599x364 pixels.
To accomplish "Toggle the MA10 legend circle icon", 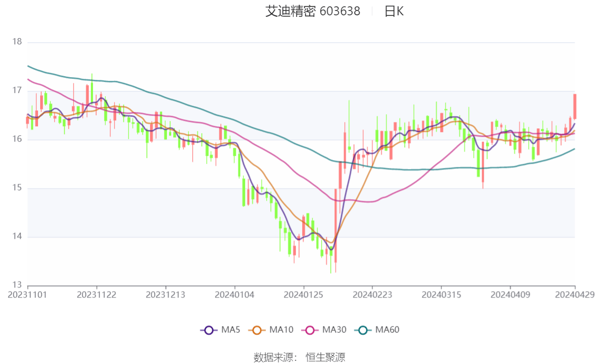I will 257,330.
